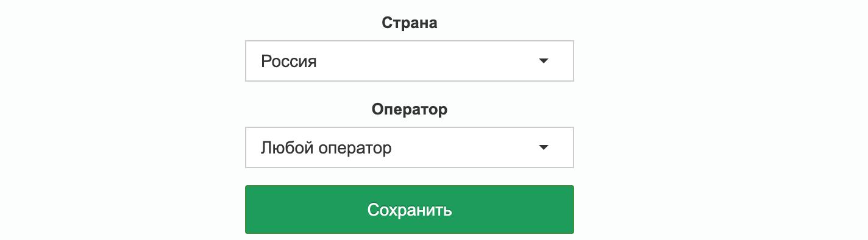The width and height of the screenshot is (868, 240).
Task: Click the arrow beside Любой оператор
Action: tap(544, 147)
